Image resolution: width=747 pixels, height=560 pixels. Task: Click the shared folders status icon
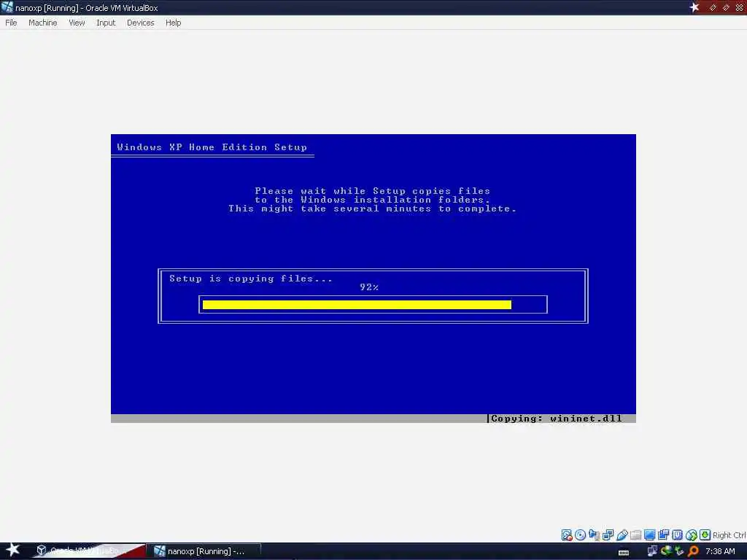click(635, 534)
